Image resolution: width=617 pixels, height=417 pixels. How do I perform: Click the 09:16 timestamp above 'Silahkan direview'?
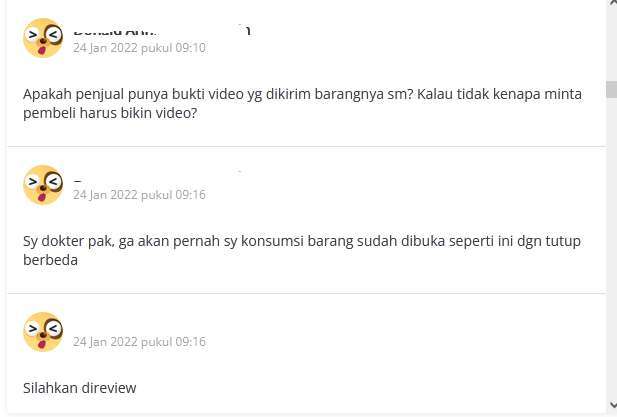tap(139, 341)
